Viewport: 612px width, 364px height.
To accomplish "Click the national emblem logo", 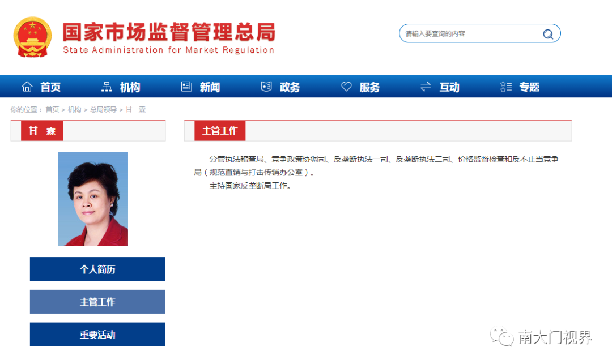I will [32, 37].
